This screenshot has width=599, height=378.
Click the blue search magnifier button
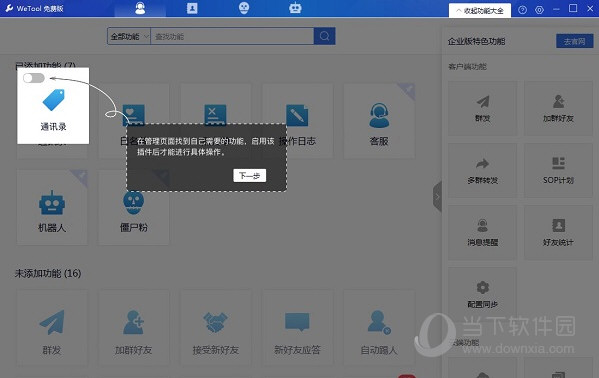click(325, 36)
